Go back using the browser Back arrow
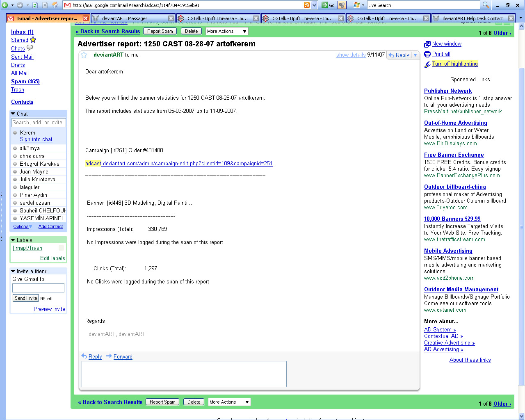 coord(5,5)
